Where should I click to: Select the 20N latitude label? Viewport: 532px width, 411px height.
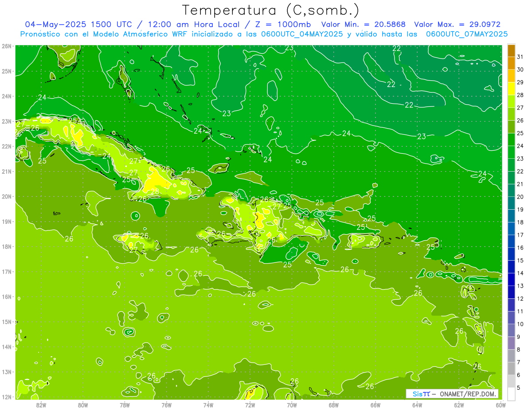(6, 196)
